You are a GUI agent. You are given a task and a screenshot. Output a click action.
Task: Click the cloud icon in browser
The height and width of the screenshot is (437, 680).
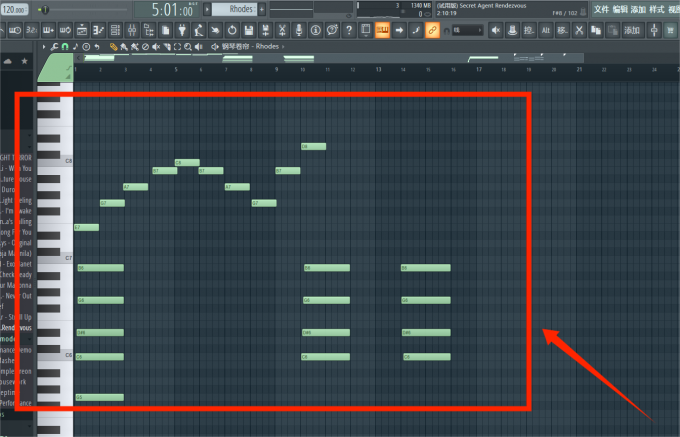point(8,61)
